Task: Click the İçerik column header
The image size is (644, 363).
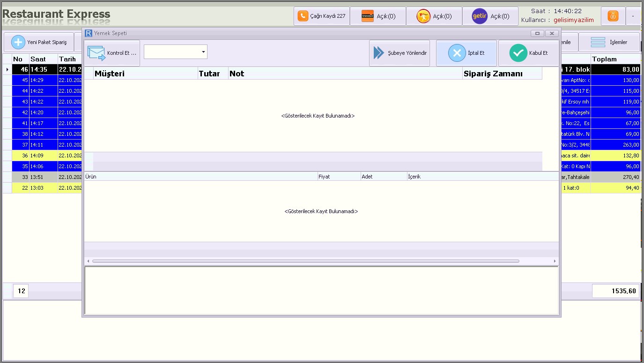Action: click(482, 177)
